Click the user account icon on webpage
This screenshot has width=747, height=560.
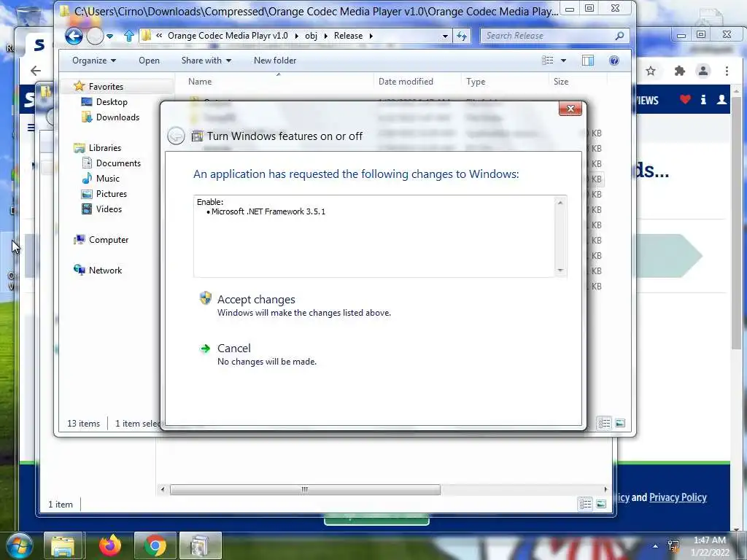(x=721, y=99)
